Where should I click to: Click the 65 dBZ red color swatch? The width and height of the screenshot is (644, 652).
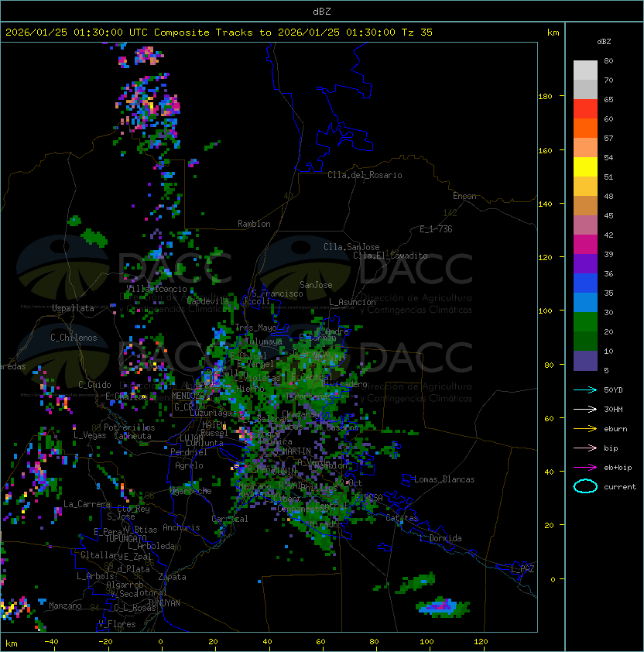pyautogui.click(x=585, y=109)
